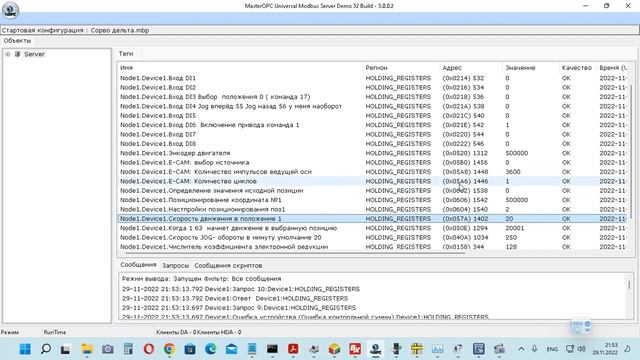Select row Настройки позиционирования поз1

[x=373, y=209]
